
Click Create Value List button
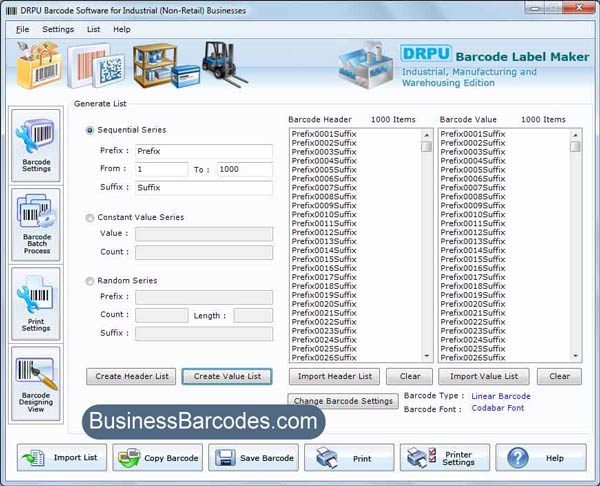[227, 377]
